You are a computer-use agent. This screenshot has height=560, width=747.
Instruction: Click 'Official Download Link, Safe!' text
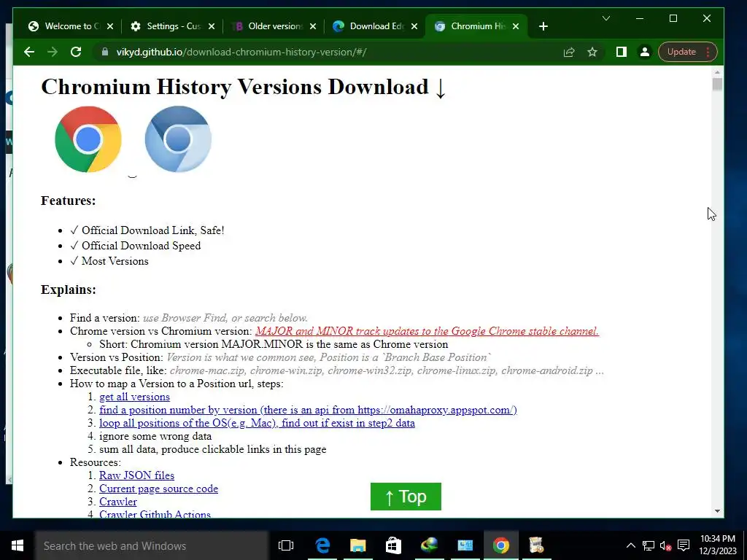(152, 230)
